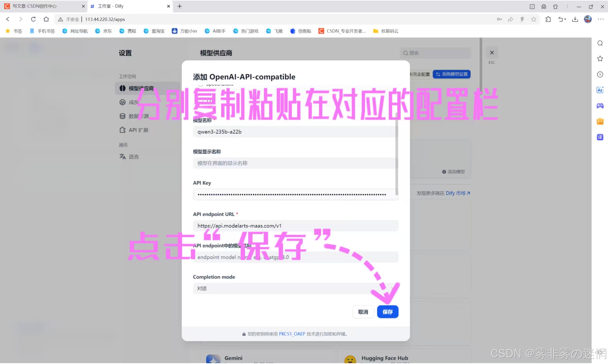Cancel adding the model
This screenshot has height=364, width=608.
pos(363,312)
